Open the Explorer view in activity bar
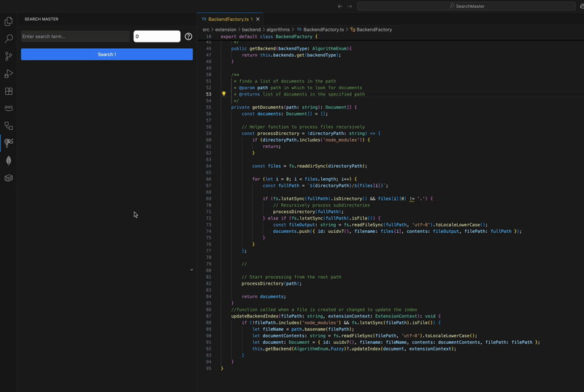The width and height of the screenshot is (584, 392). tap(9, 21)
